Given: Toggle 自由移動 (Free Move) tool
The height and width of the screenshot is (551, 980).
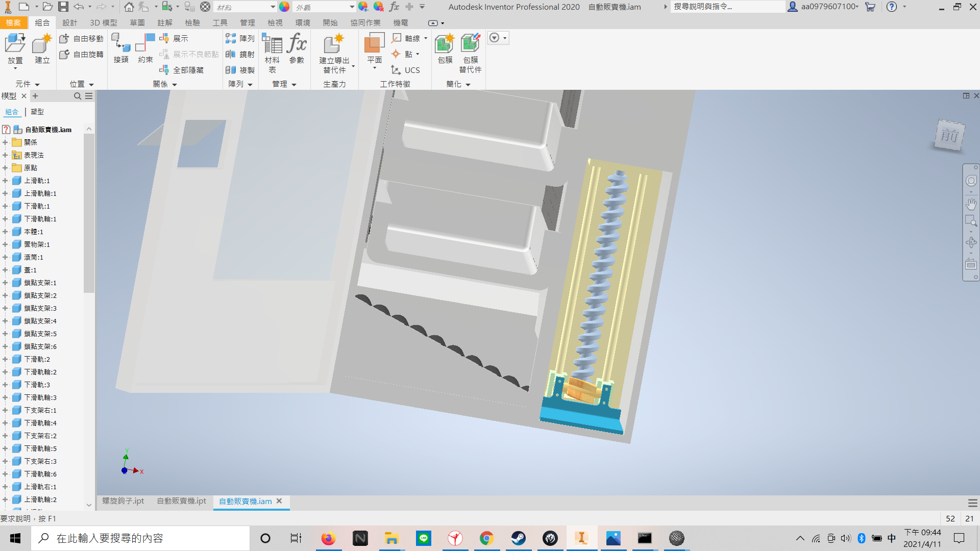Looking at the screenshot, I should (81, 38).
